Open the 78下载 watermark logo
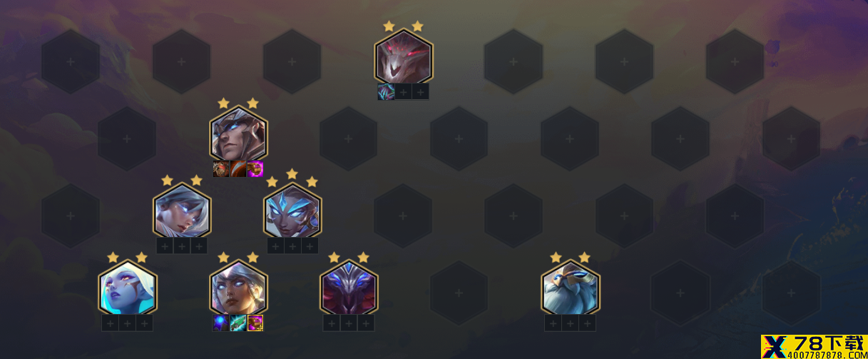This screenshot has width=868, height=359. pyautogui.click(x=814, y=346)
